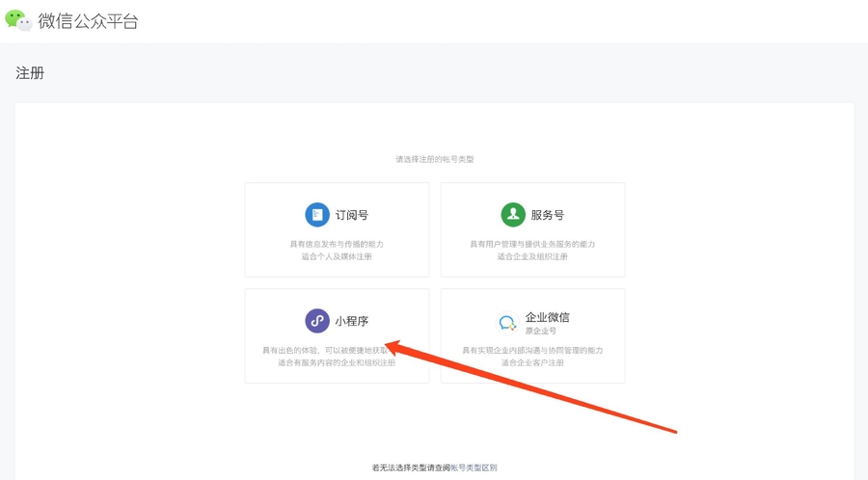Choose the 企业微信 account type title

tap(547, 317)
